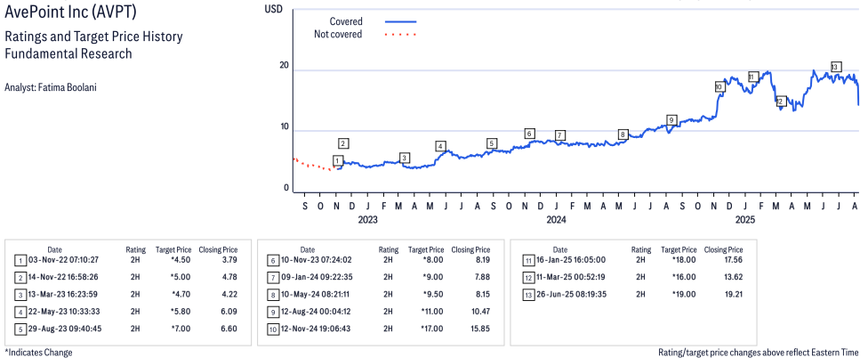Click closing price '13.62'
Image resolution: width=868 pixels, height=358 pixels.
(733, 277)
